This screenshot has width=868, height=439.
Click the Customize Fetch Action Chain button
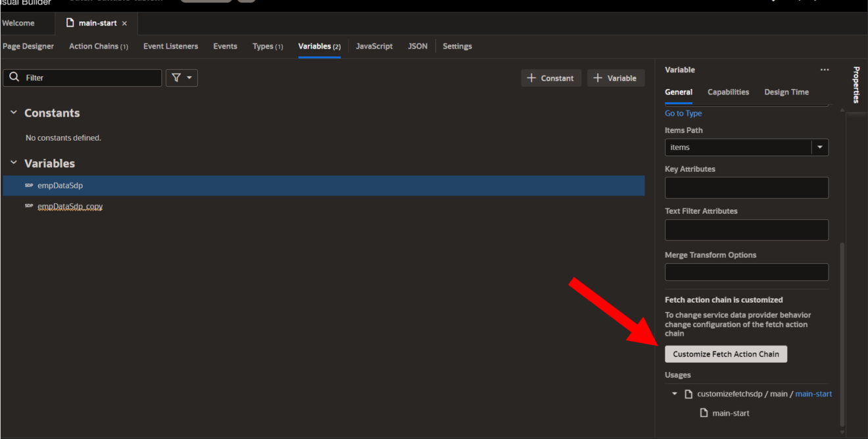coord(725,353)
